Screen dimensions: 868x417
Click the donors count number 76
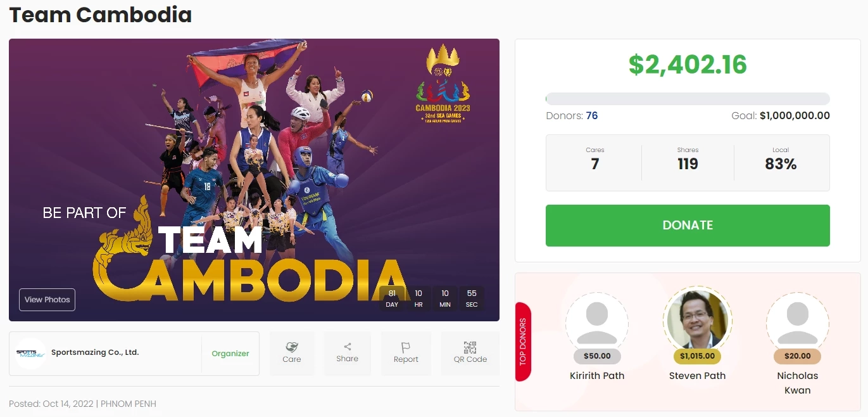click(x=592, y=116)
